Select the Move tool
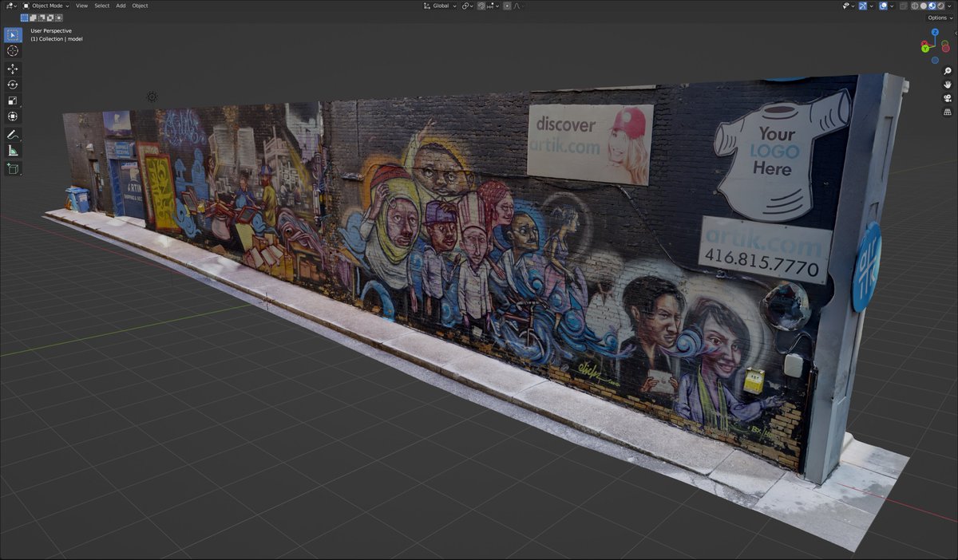This screenshot has width=958, height=560. [x=13, y=69]
